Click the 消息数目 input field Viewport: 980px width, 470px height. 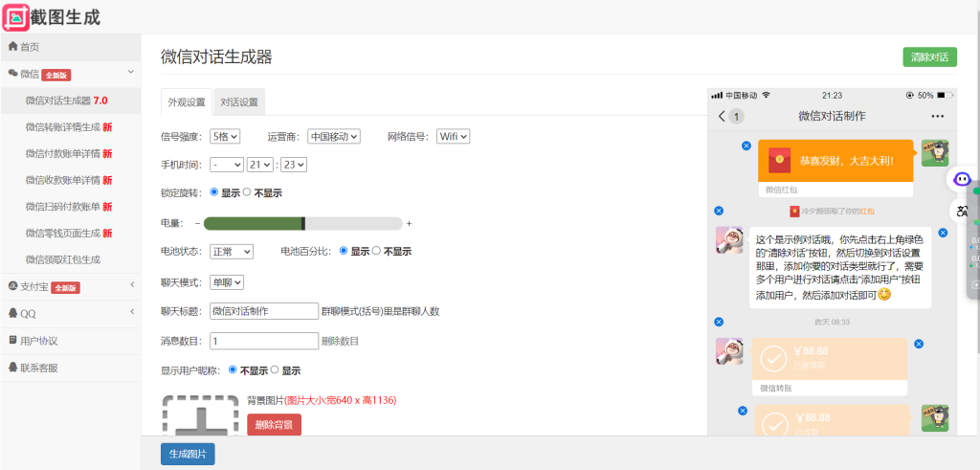point(264,341)
